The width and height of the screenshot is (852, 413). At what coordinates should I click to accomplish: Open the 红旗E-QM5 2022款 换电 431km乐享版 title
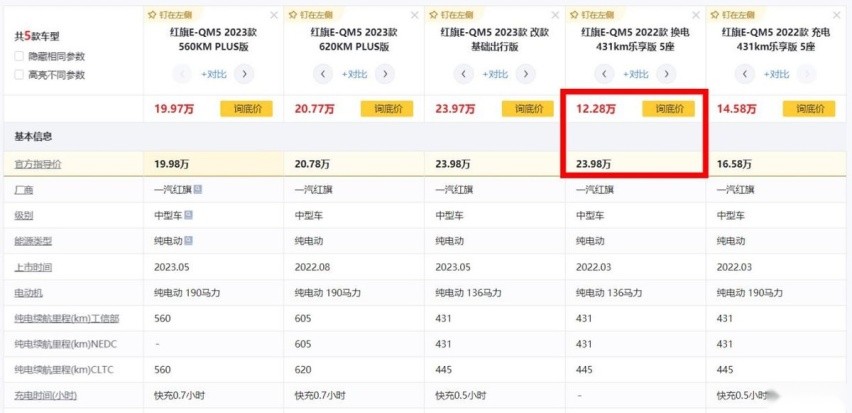(635, 40)
